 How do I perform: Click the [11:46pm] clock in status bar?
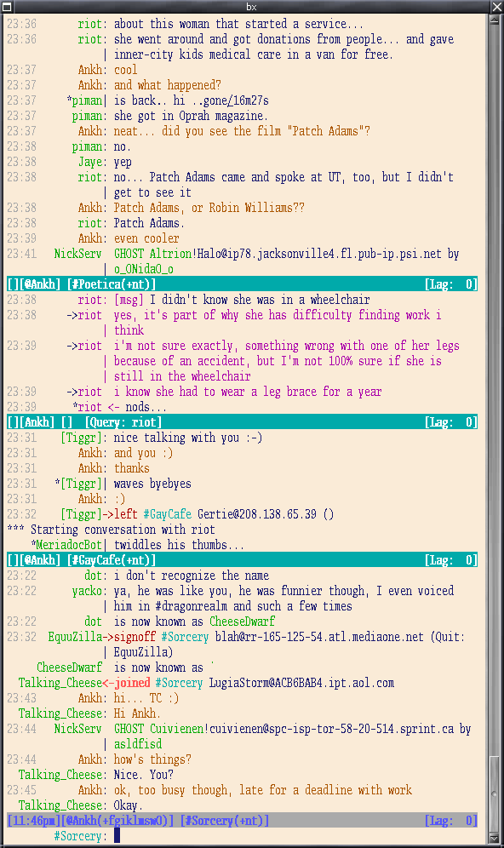[x=33, y=821]
